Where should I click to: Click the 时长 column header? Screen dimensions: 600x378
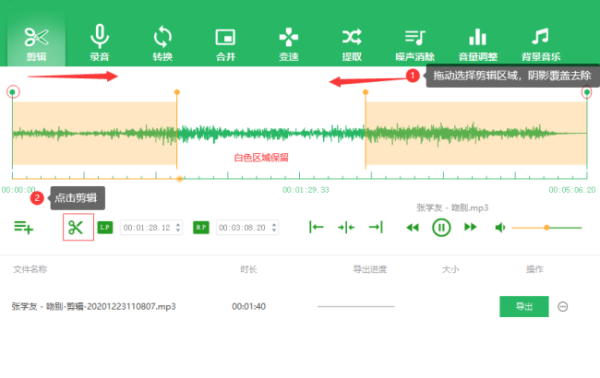click(249, 269)
